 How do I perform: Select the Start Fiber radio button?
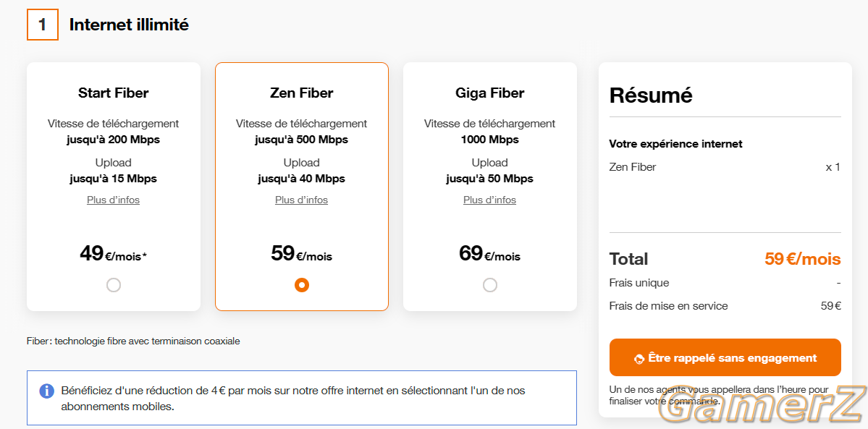point(114,285)
